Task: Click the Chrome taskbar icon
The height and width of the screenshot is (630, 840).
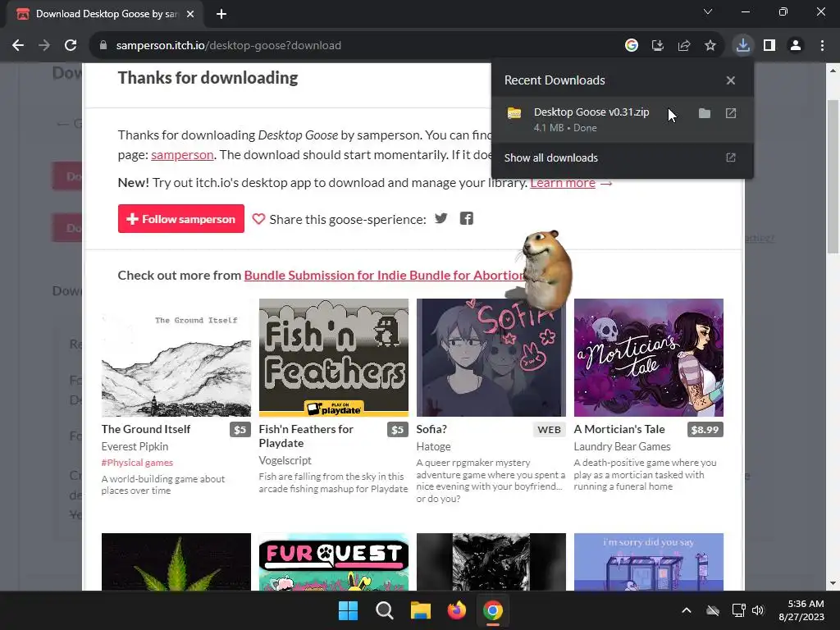Action: point(493,610)
